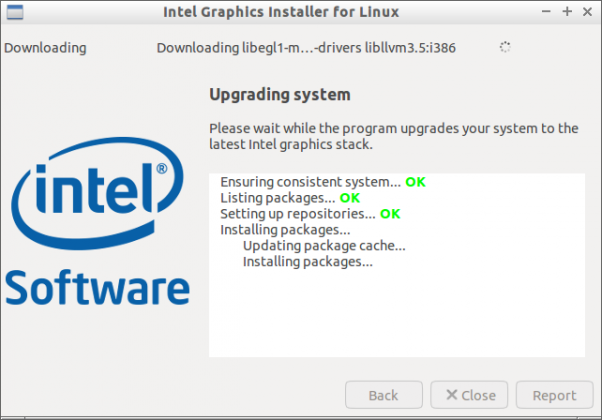Select the 'Updating package cache...' log line

pyautogui.click(x=324, y=245)
